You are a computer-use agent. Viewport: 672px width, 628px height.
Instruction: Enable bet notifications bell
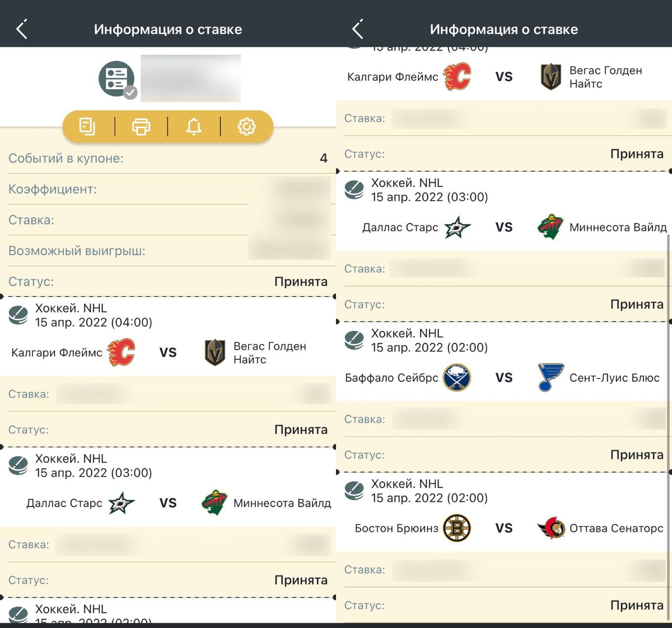point(194,127)
